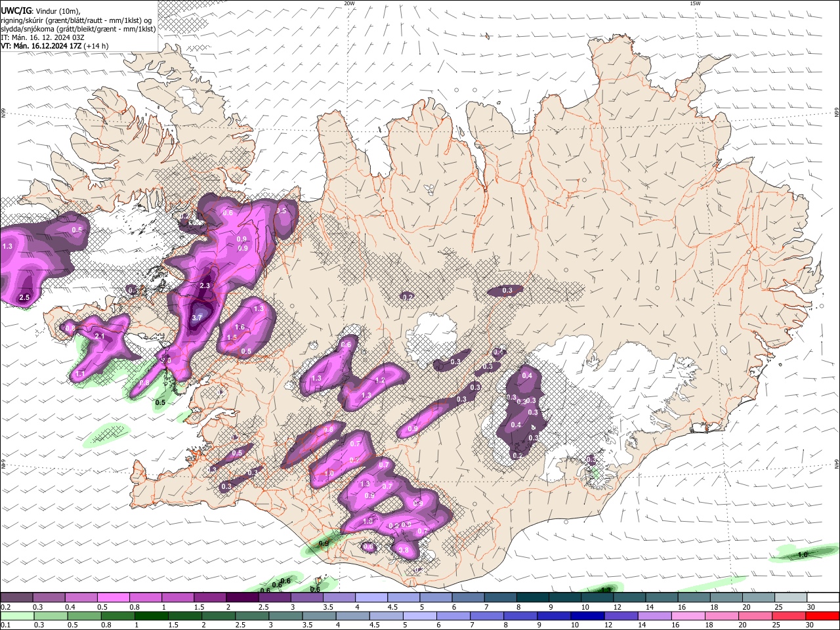
Task: Select the pale green 0.1 rain legend swatch
Action: click(x=17, y=616)
